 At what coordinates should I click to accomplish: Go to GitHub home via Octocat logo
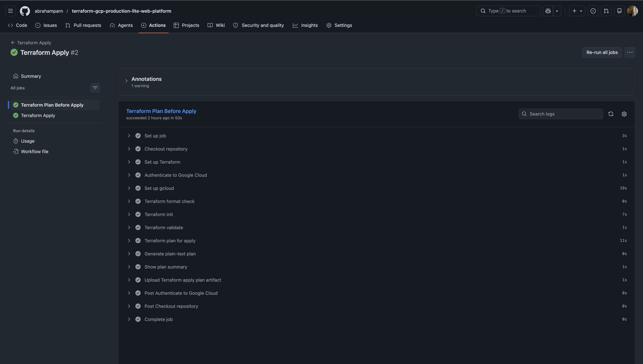pyautogui.click(x=25, y=11)
